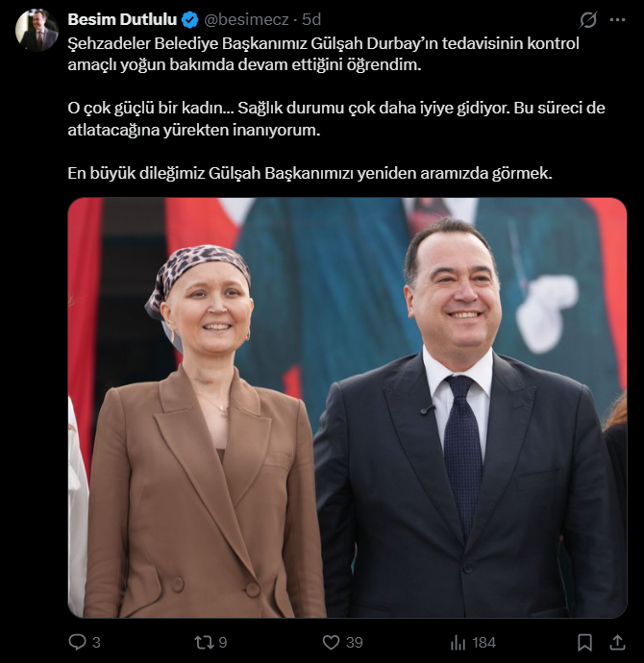Share the post using upload arrow icon
The image size is (644, 663).
click(x=618, y=642)
